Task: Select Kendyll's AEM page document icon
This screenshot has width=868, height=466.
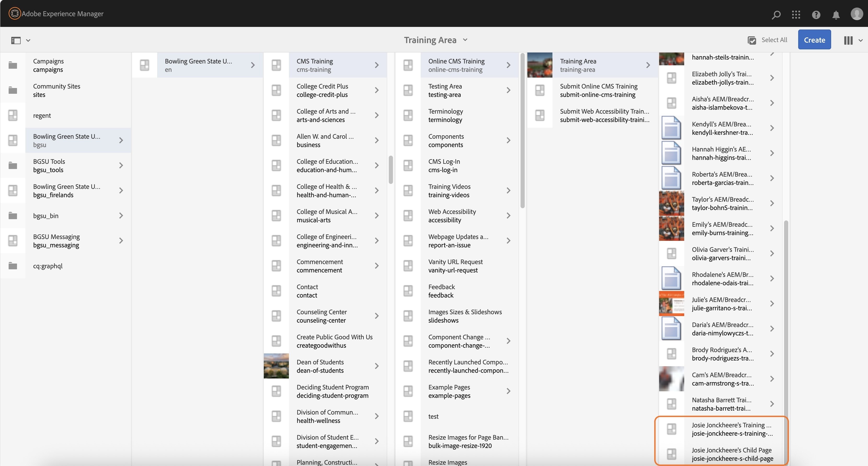Action: [672, 128]
